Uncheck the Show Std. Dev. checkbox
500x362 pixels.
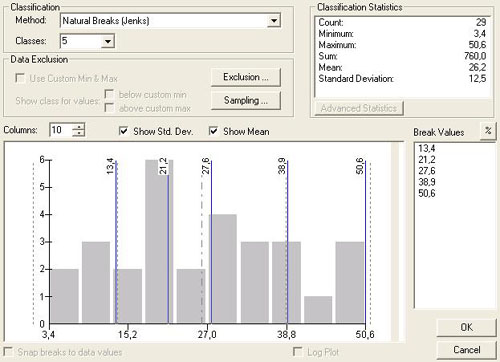(x=123, y=131)
